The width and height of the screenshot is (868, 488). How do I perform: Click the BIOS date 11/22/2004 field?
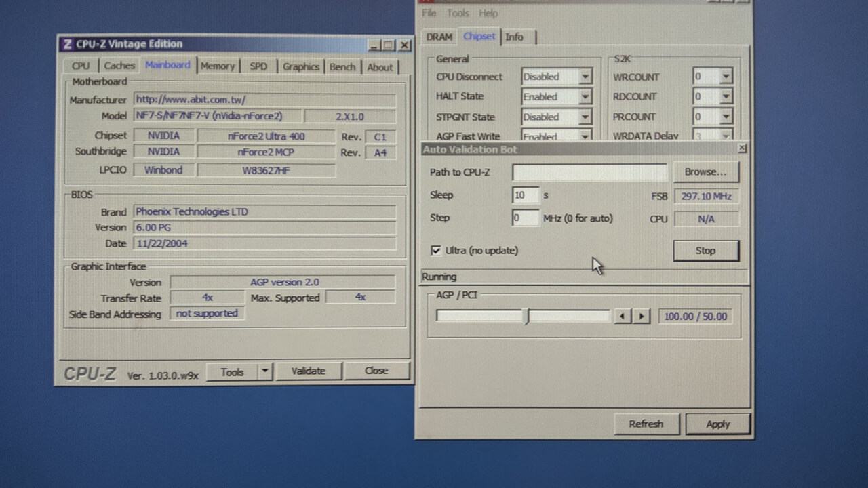pyautogui.click(x=264, y=243)
